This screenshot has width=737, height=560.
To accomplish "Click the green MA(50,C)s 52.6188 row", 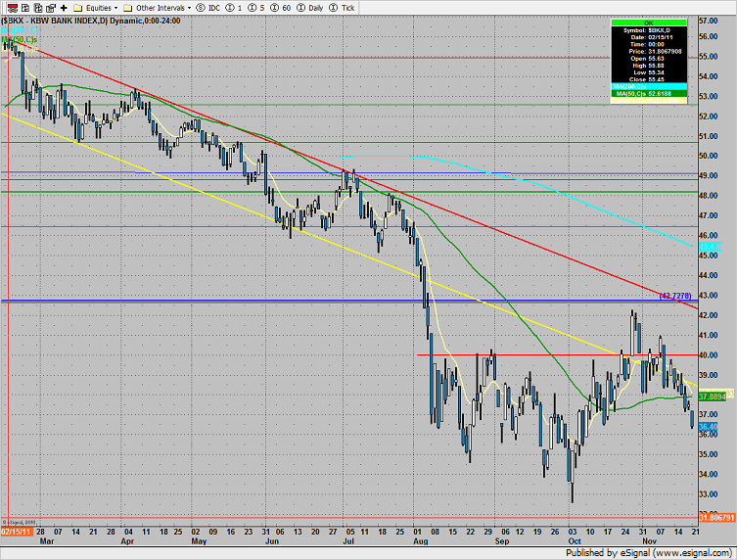I will pos(649,94).
